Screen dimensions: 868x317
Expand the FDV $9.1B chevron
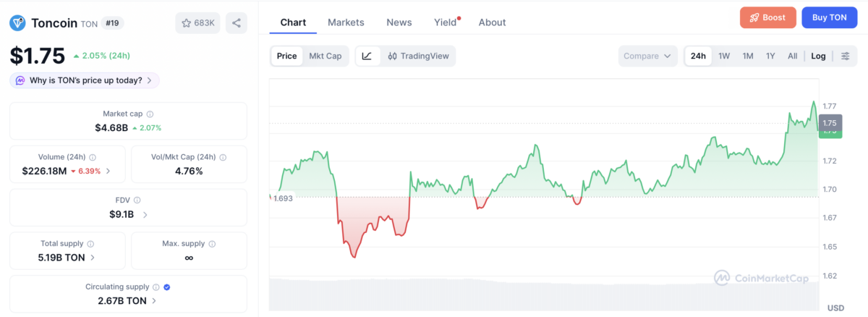pos(145,215)
